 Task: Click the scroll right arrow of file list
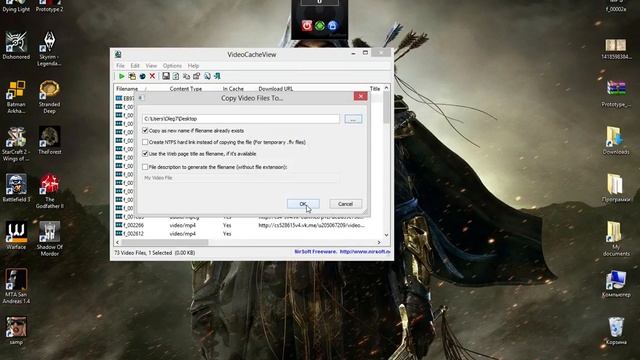click(x=379, y=242)
